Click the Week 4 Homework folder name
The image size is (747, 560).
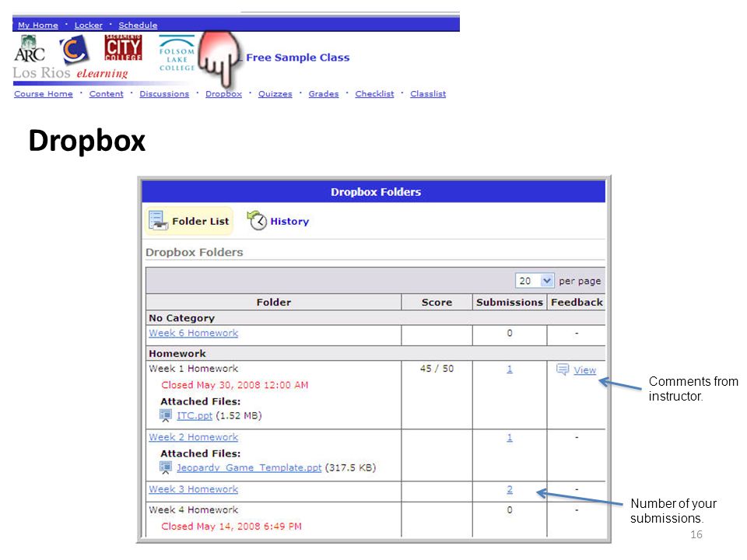[194, 510]
